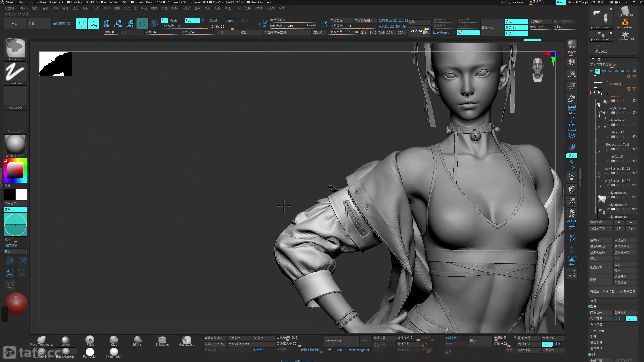Select the hPolish brush

coord(138,341)
